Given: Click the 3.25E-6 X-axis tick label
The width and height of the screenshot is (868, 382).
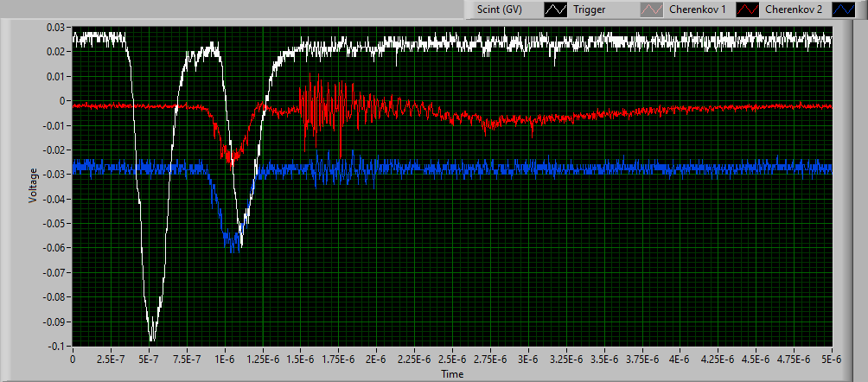Looking at the screenshot, I should point(566,359).
